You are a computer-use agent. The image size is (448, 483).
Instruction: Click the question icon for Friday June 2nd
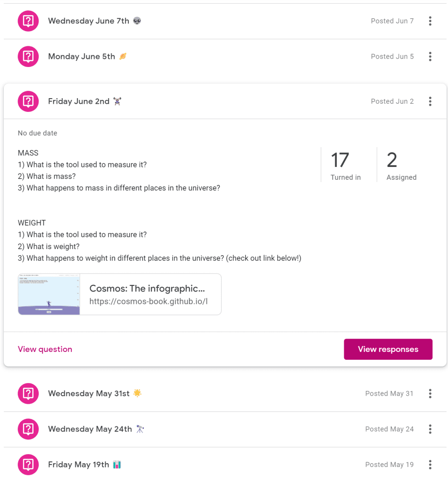[x=28, y=101]
